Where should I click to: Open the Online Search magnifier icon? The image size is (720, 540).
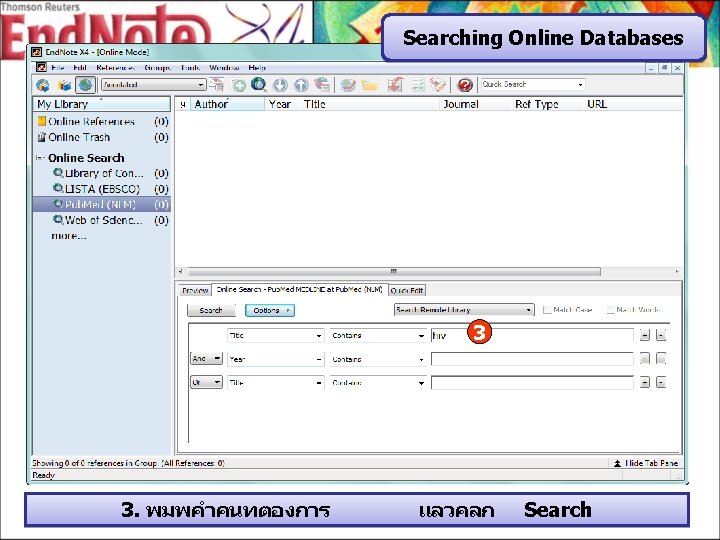259,84
